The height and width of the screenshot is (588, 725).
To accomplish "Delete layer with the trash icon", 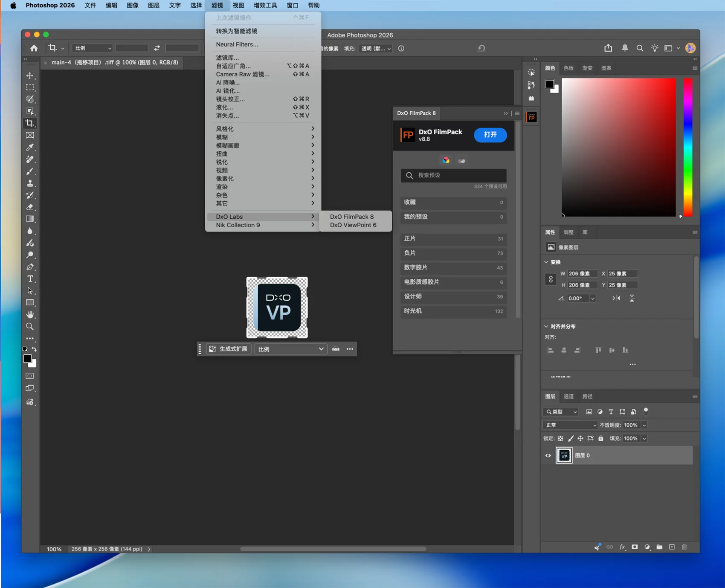I will (x=684, y=547).
